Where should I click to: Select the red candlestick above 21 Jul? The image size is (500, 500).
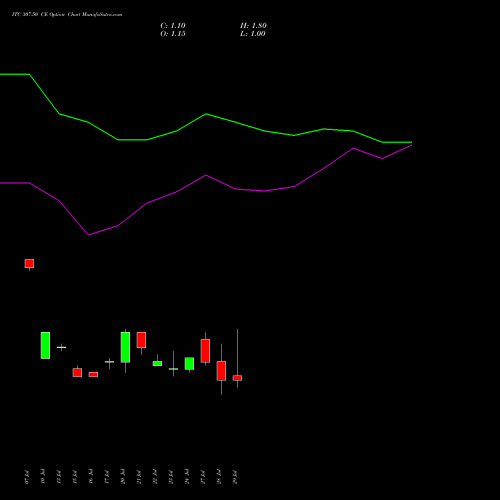point(141,340)
